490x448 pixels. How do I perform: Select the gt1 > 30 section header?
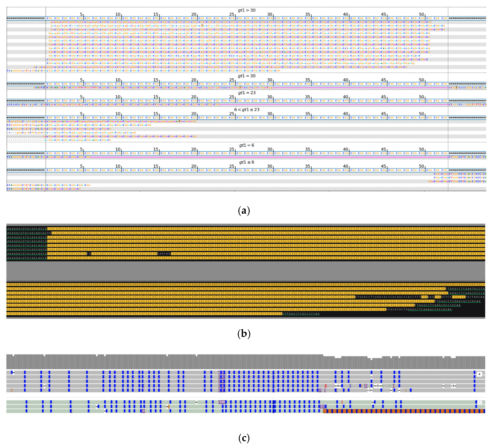(x=246, y=10)
